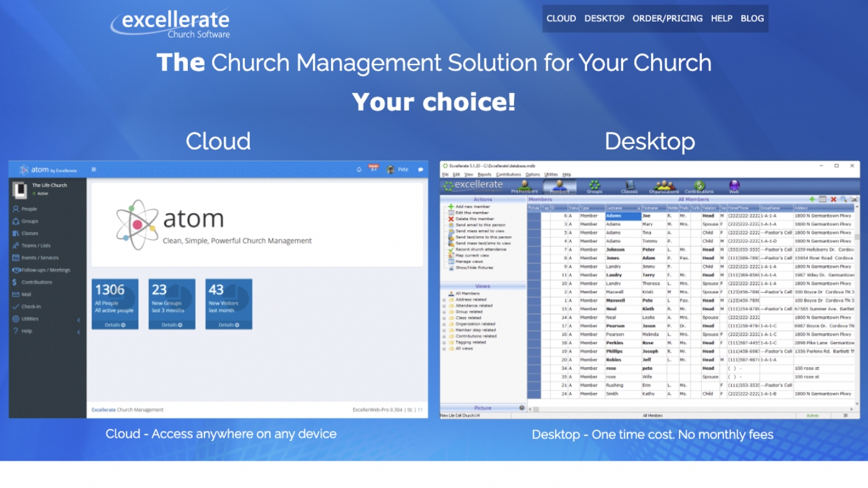Click Details on the All People card
This screenshot has width=868, height=488.
coord(115,325)
